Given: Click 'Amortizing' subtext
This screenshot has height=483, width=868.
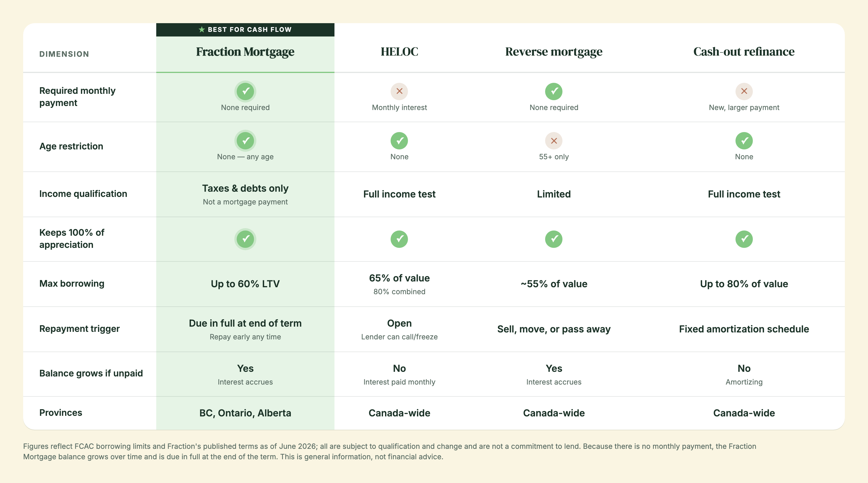Looking at the screenshot, I should (x=744, y=382).
